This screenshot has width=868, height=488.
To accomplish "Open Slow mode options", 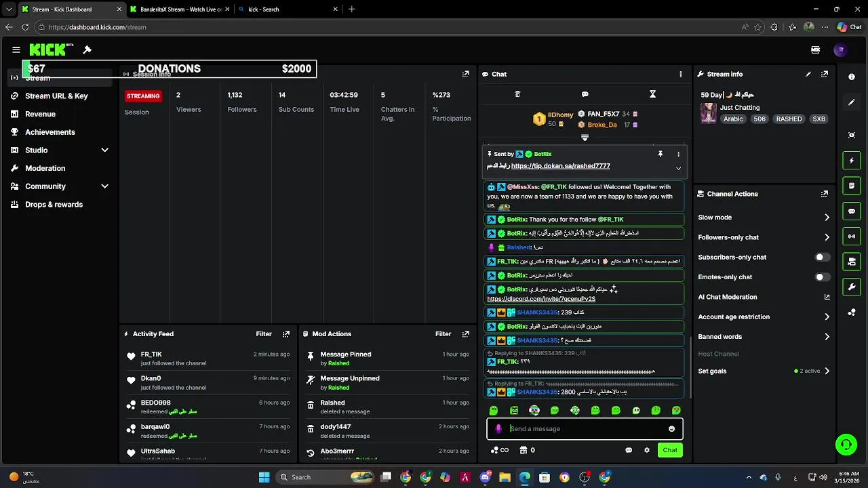I will click(764, 218).
